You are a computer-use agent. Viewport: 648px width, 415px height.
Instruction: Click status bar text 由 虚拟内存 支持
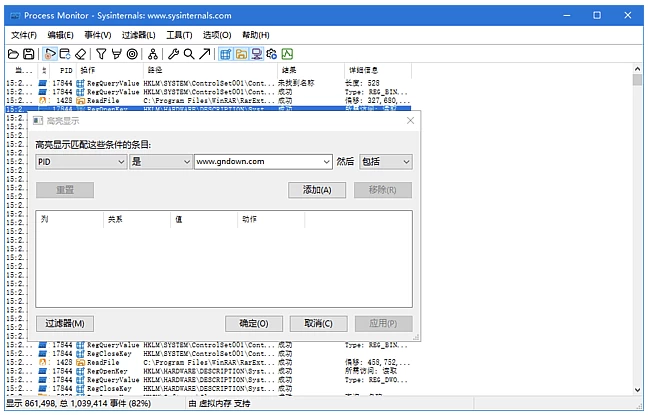point(219,404)
